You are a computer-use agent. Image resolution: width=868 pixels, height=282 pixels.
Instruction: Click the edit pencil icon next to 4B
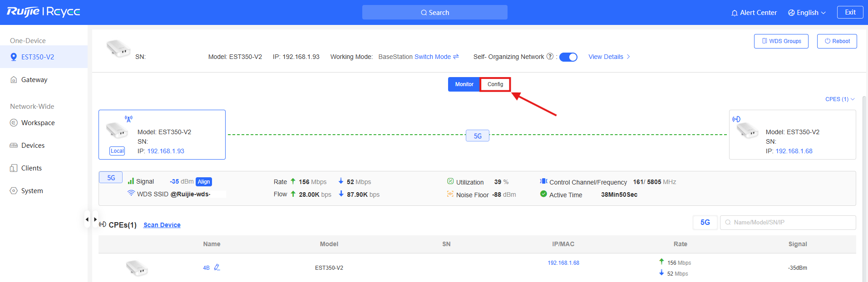(x=217, y=267)
